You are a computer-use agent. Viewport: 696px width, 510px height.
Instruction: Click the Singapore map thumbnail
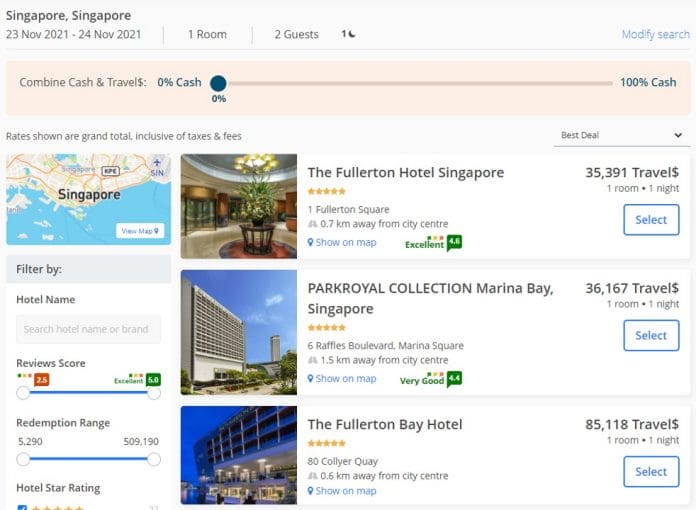tap(88, 199)
